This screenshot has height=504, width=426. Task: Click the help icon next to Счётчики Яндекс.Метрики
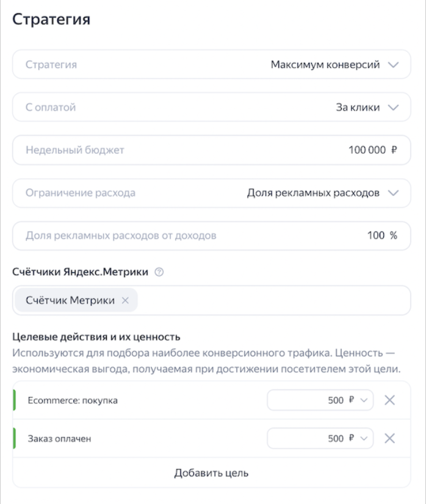(x=159, y=273)
